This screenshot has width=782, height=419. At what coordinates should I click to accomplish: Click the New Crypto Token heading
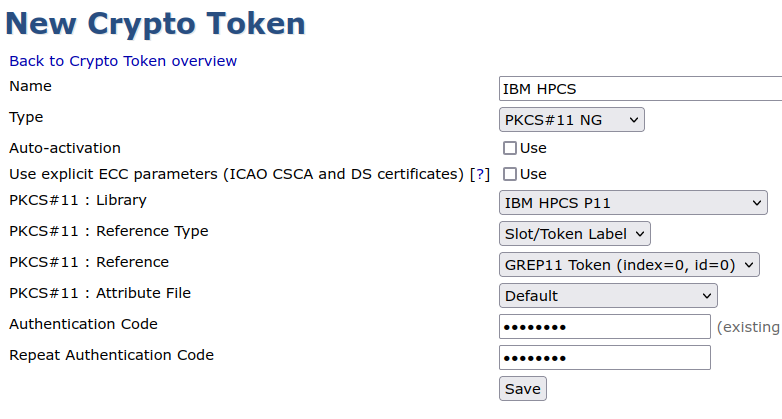coord(155,23)
